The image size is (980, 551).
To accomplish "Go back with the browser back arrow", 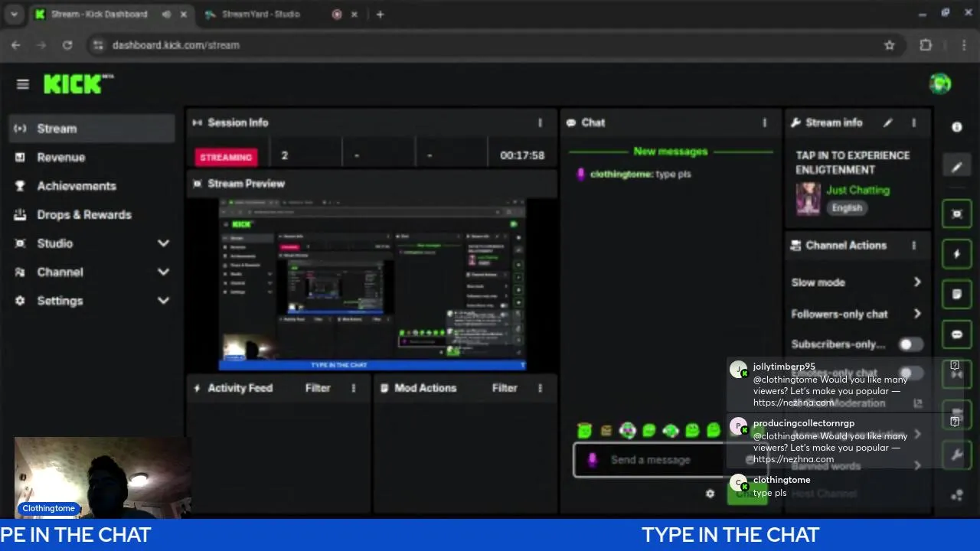I will click(16, 45).
